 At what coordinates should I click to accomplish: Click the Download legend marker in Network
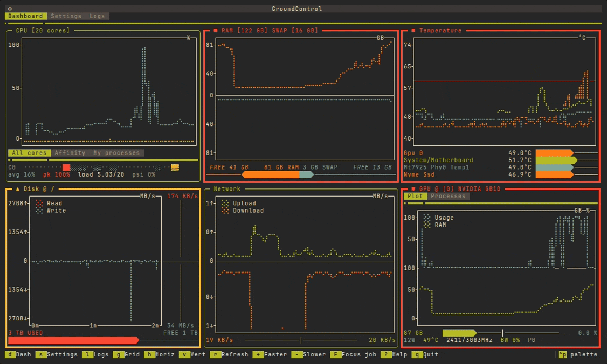[x=225, y=211]
